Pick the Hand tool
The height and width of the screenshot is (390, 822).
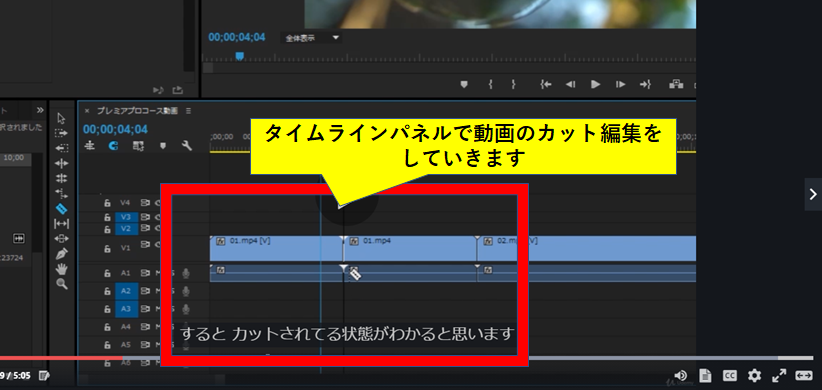[x=61, y=269]
